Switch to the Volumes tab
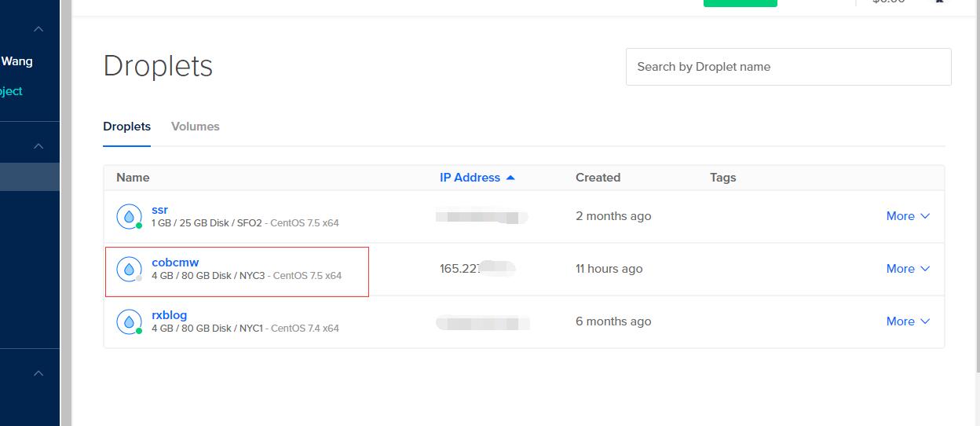 195,127
